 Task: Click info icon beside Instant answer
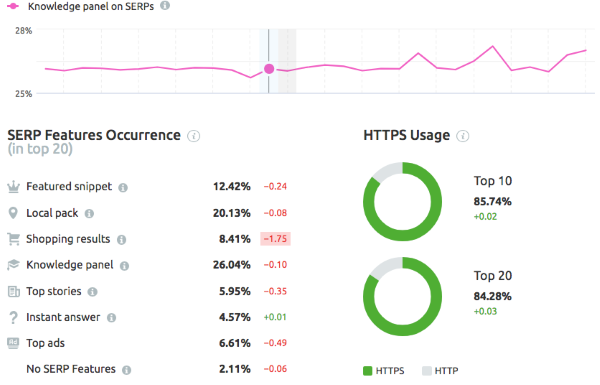click(x=111, y=318)
